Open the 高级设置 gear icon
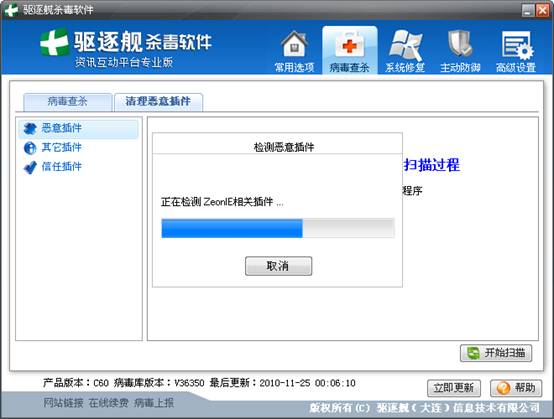The height and width of the screenshot is (419, 554). coord(517,46)
